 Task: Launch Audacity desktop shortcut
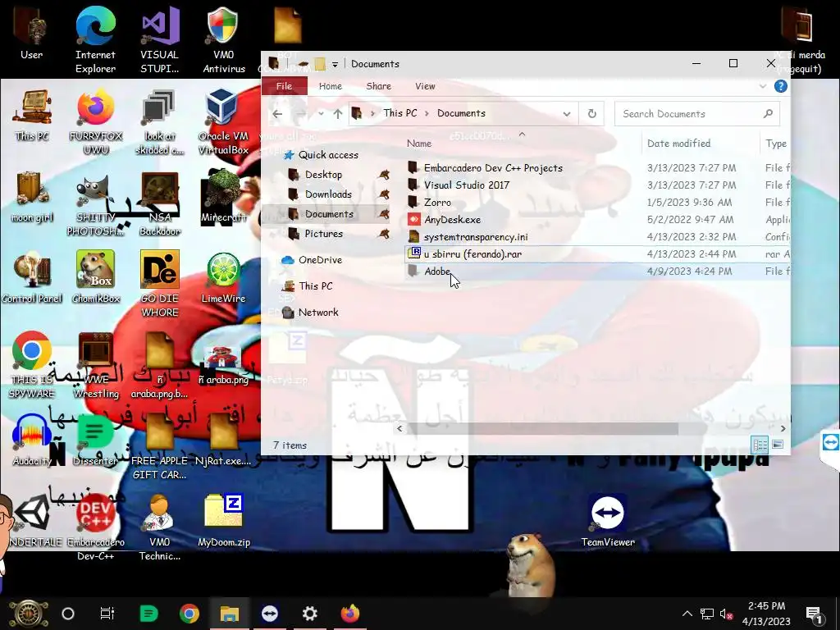(32, 440)
